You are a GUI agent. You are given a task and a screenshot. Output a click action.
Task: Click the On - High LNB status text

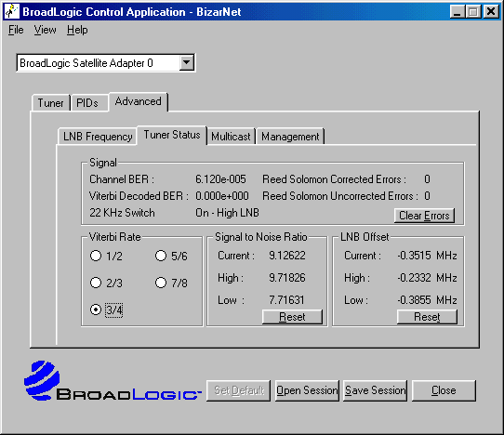click(227, 213)
